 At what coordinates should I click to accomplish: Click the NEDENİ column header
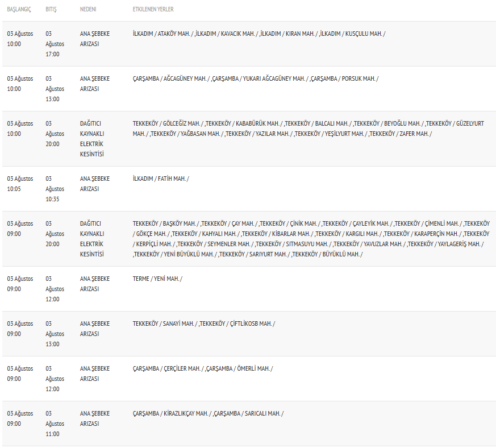[x=88, y=10]
